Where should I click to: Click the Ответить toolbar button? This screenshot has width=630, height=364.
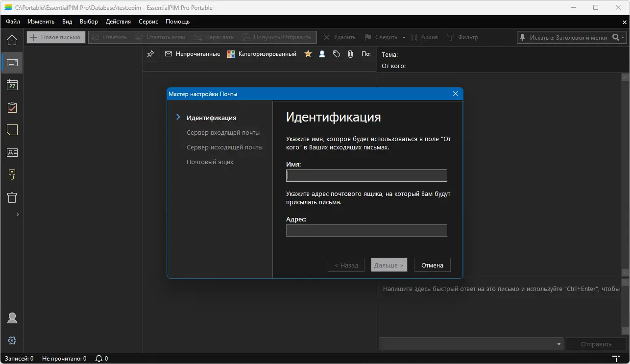(x=109, y=37)
